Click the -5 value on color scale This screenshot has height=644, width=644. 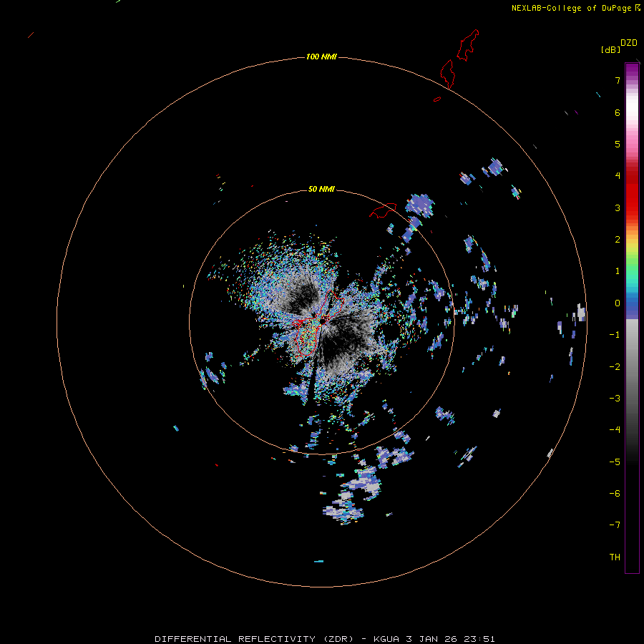tap(615, 462)
